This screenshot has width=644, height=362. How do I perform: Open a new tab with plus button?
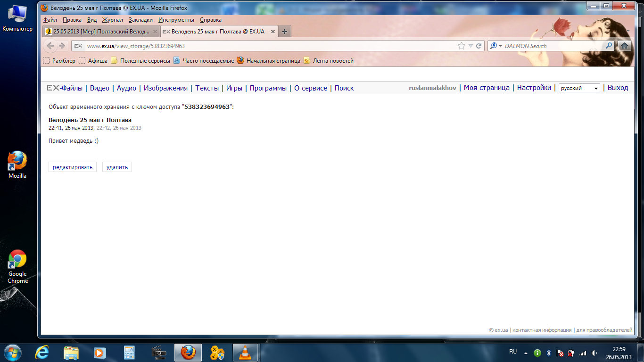tap(284, 32)
